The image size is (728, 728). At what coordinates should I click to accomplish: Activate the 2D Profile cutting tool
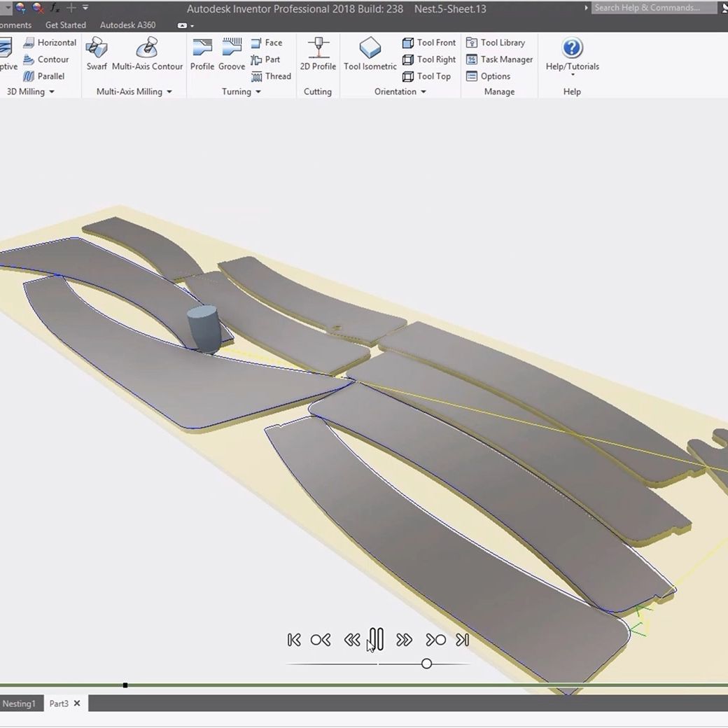click(318, 52)
